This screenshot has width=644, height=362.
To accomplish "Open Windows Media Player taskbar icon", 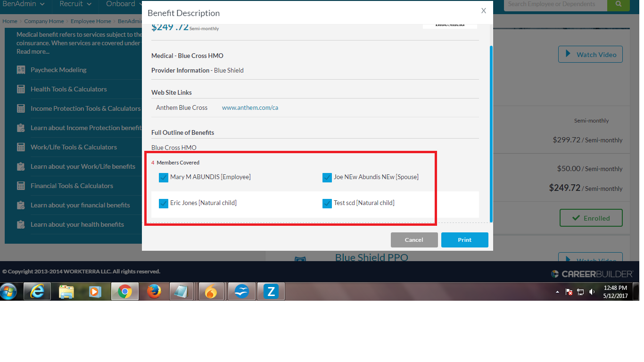I will pyautogui.click(x=96, y=292).
